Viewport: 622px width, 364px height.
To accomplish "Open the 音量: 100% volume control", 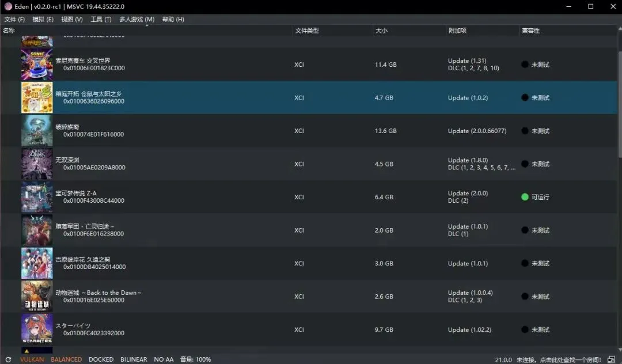I will point(196,359).
